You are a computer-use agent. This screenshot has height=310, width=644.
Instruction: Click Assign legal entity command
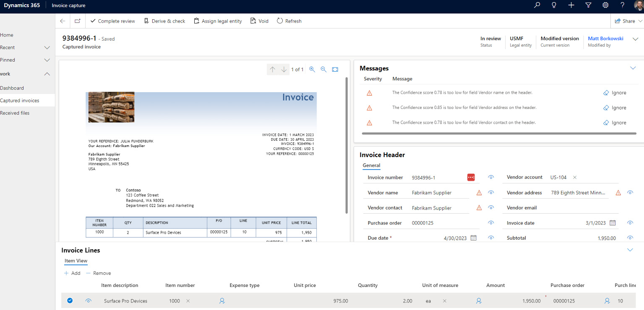pyautogui.click(x=218, y=21)
